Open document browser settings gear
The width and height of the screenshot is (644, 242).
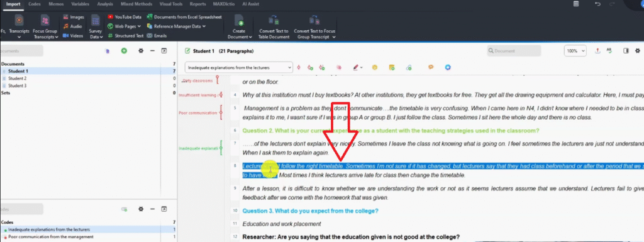(638, 50)
